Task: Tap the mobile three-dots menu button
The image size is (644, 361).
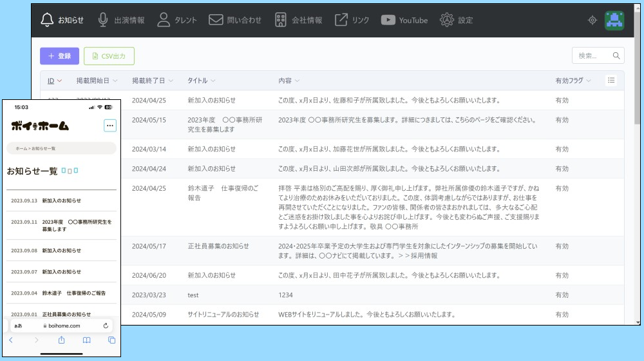Action: (x=110, y=126)
